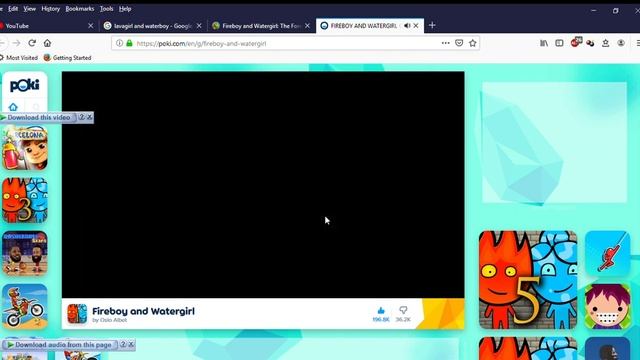Open the purple-haired face game thumbnail
The width and height of the screenshot is (640, 360).
click(608, 307)
